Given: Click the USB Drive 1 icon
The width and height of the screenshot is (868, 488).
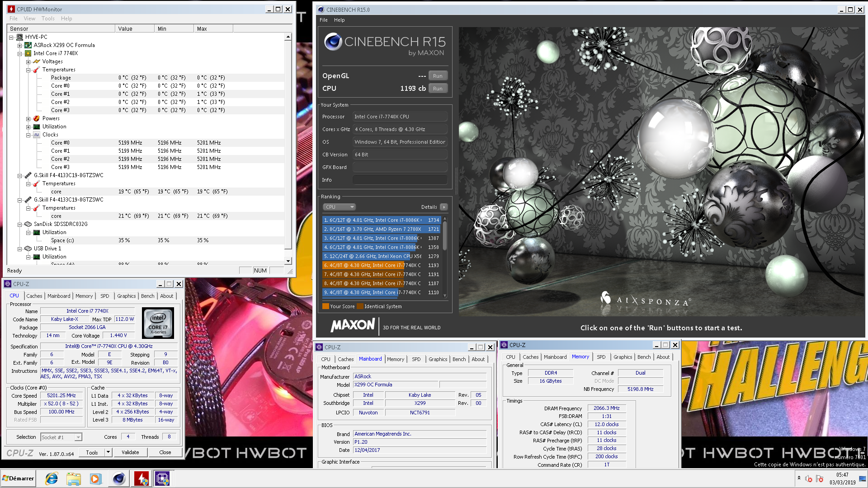Looking at the screenshot, I should point(28,249).
